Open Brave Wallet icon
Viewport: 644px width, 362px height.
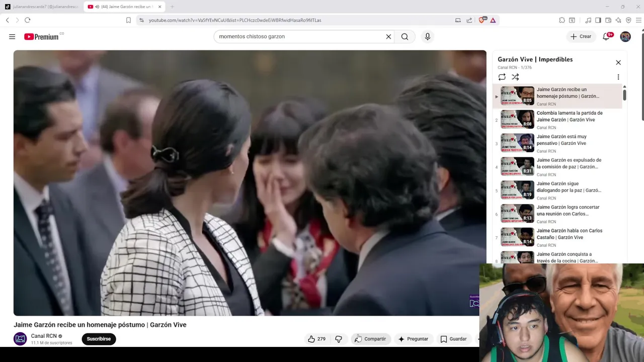[608, 20]
